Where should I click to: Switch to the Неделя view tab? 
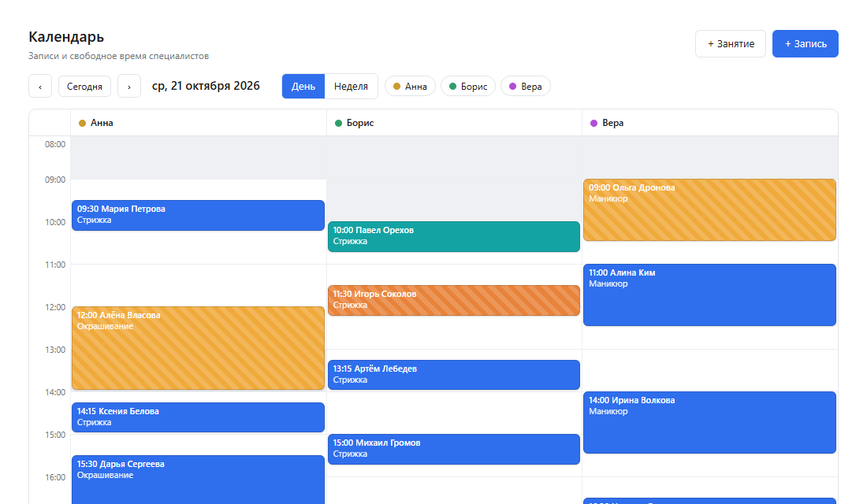click(x=351, y=86)
